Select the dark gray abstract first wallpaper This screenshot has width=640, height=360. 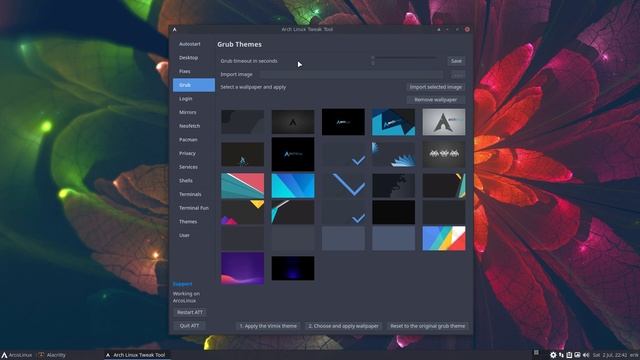(x=242, y=122)
